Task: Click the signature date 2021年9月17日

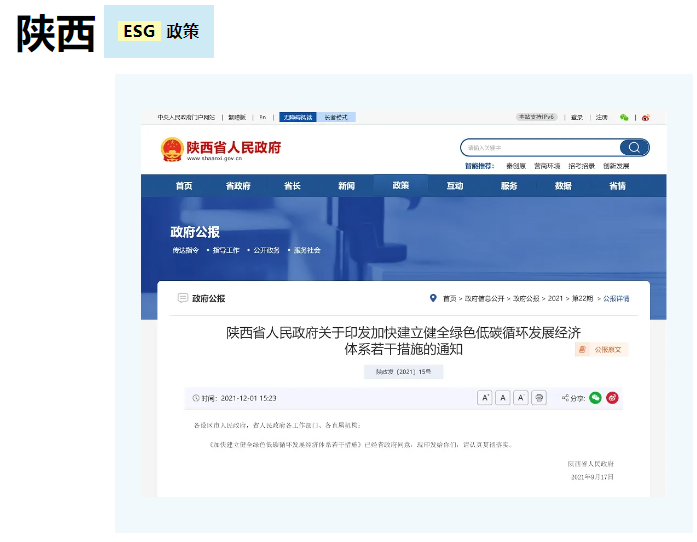Action: pyautogui.click(x=592, y=477)
